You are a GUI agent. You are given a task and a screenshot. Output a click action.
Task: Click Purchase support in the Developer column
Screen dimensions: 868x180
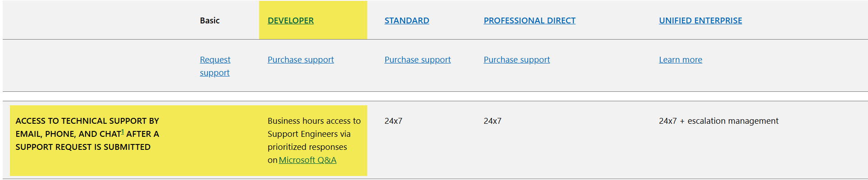click(x=301, y=60)
